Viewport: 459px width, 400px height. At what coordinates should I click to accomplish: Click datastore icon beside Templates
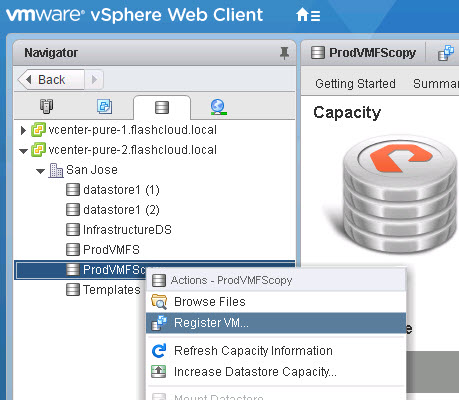pos(73,290)
